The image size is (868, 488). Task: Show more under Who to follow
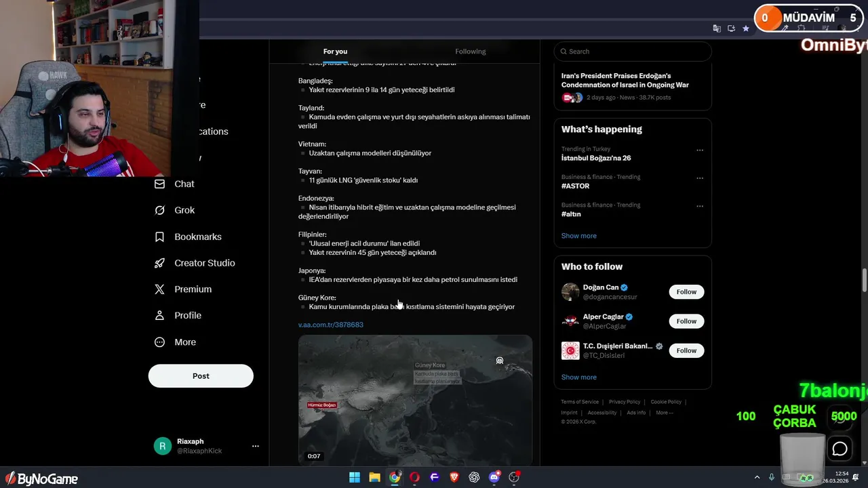pyautogui.click(x=579, y=378)
